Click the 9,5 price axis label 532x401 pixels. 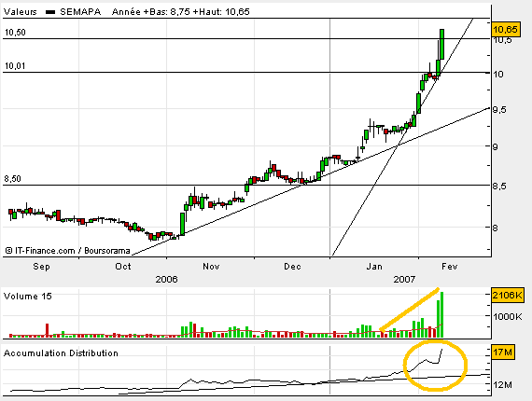[499, 110]
